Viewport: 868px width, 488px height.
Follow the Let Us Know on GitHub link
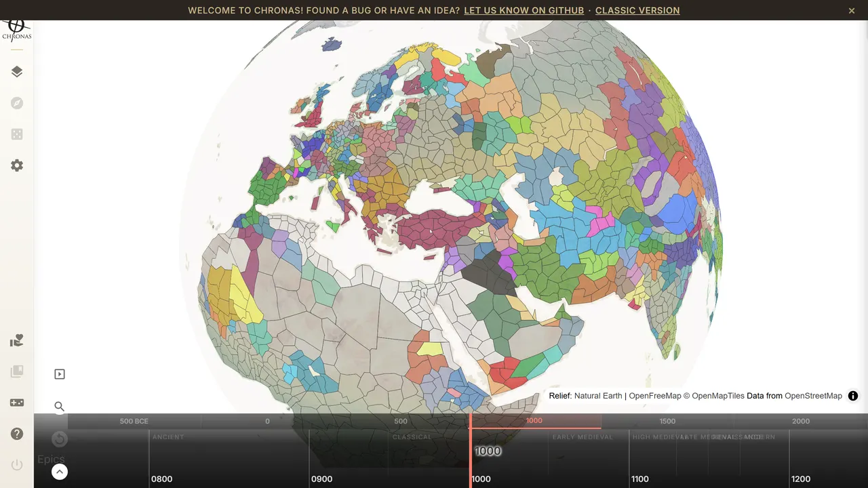(524, 10)
